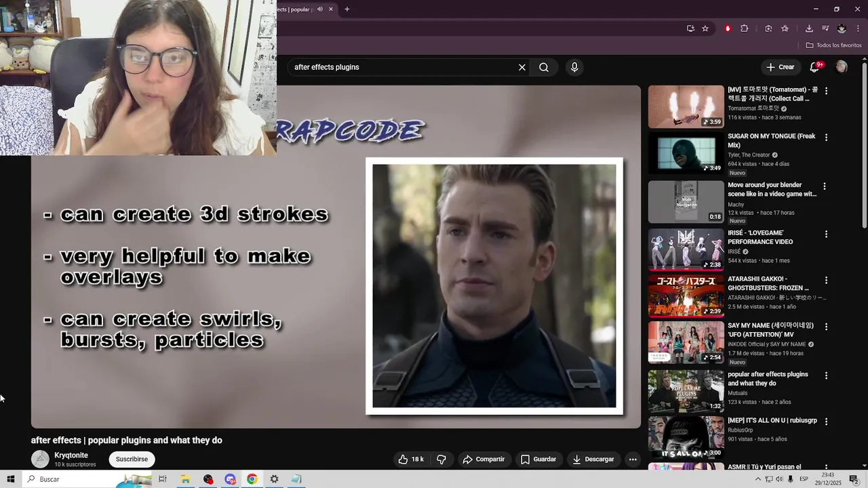Install or cast page icon in address bar
Screen dimensions: 868x488
690,28
